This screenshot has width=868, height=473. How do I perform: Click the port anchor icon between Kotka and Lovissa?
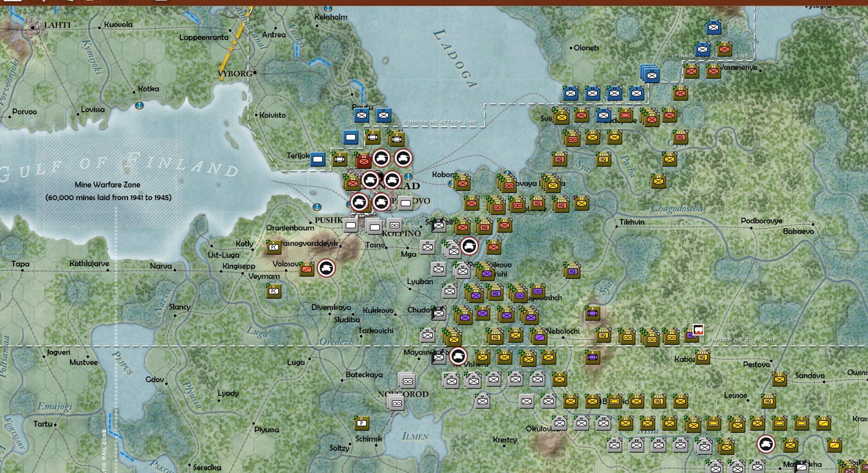click(140, 105)
